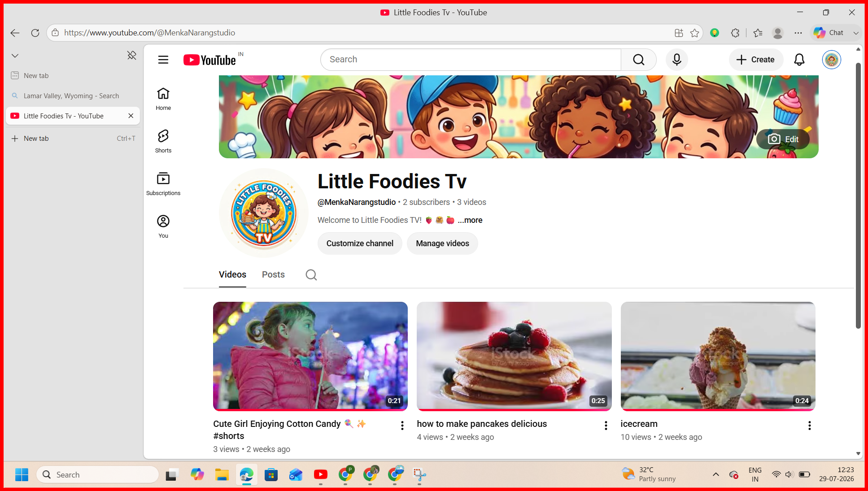The height and width of the screenshot is (491, 868).
Task: Expand the Copilot Chat dropdown arrow
Action: (x=855, y=33)
